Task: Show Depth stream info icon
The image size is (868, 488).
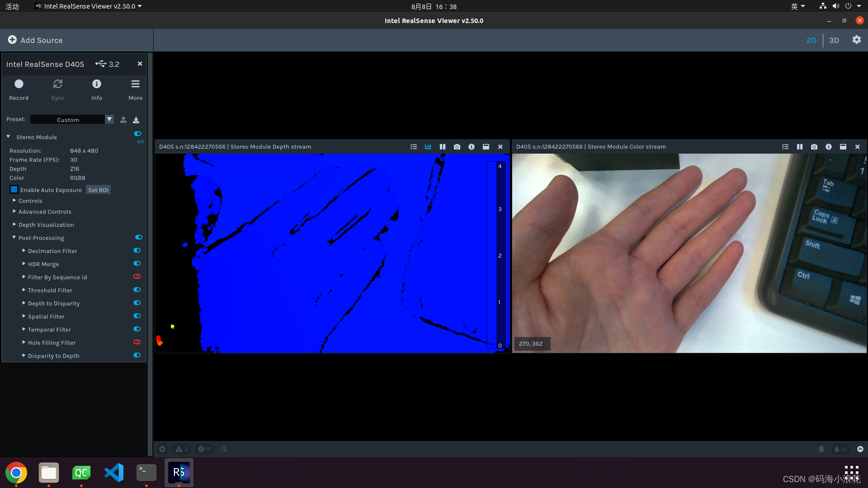Action: 472,147
